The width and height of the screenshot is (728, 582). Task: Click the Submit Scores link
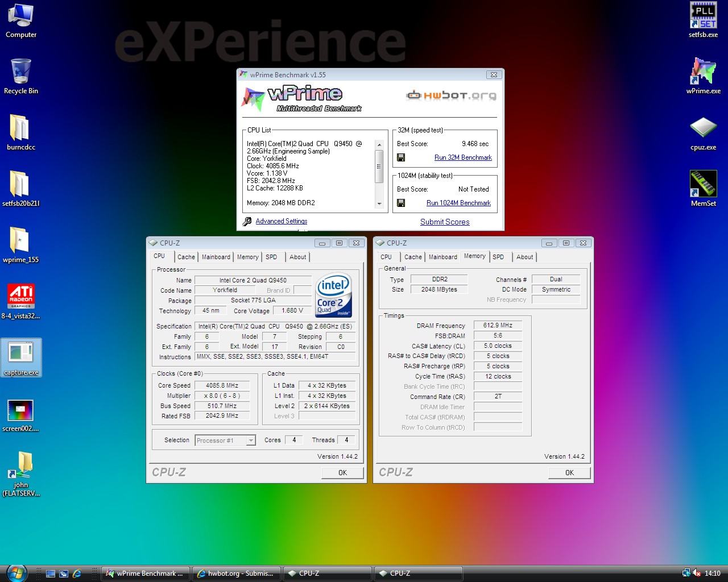click(445, 222)
